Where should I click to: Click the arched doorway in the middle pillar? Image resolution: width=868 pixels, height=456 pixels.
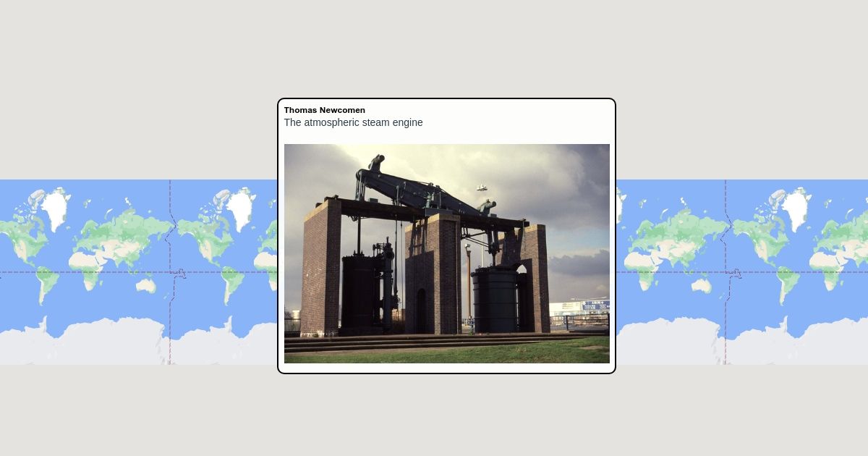[421, 311]
